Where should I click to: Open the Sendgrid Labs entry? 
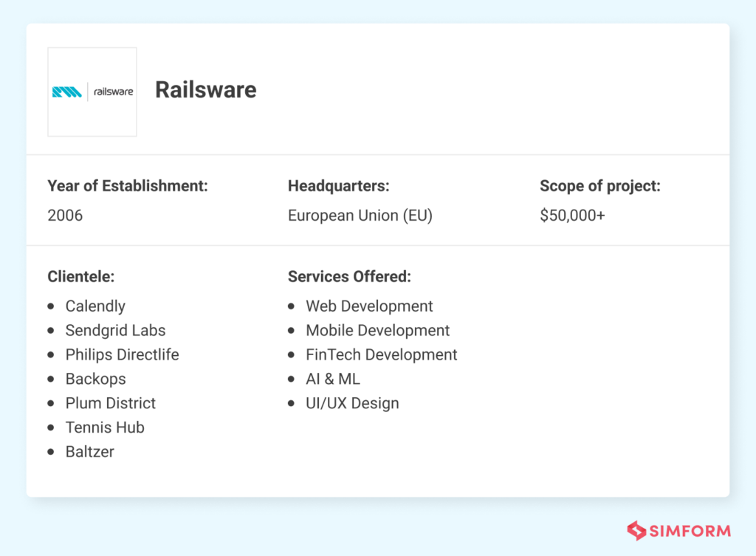[115, 330]
